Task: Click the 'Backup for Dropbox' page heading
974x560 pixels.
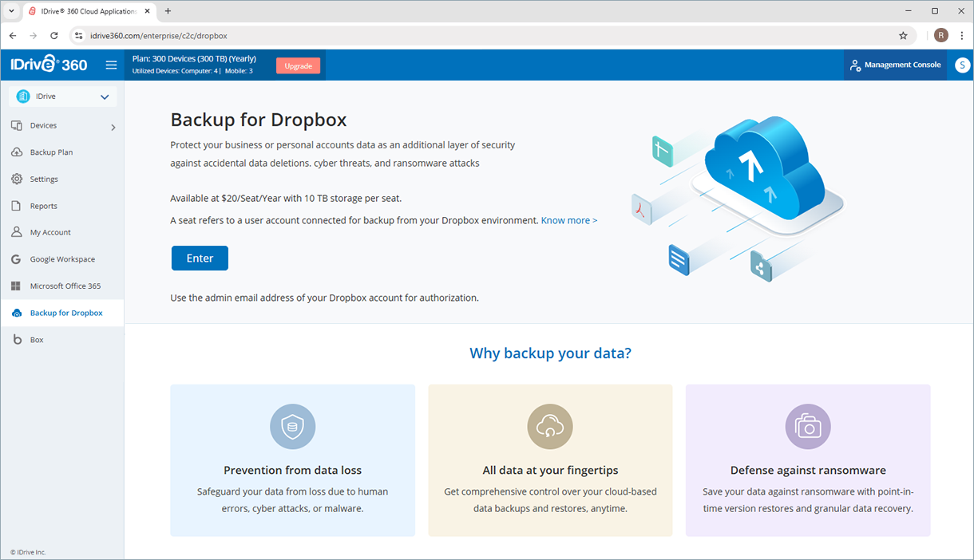Action: [259, 120]
